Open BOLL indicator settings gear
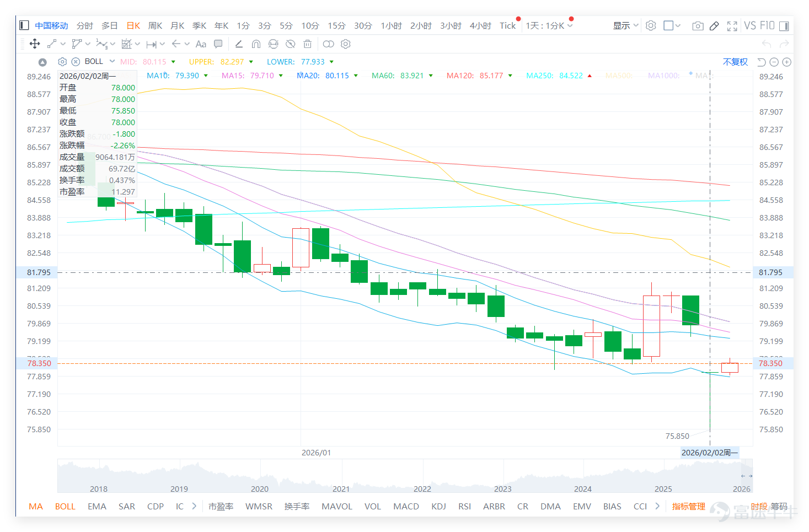 (x=62, y=62)
